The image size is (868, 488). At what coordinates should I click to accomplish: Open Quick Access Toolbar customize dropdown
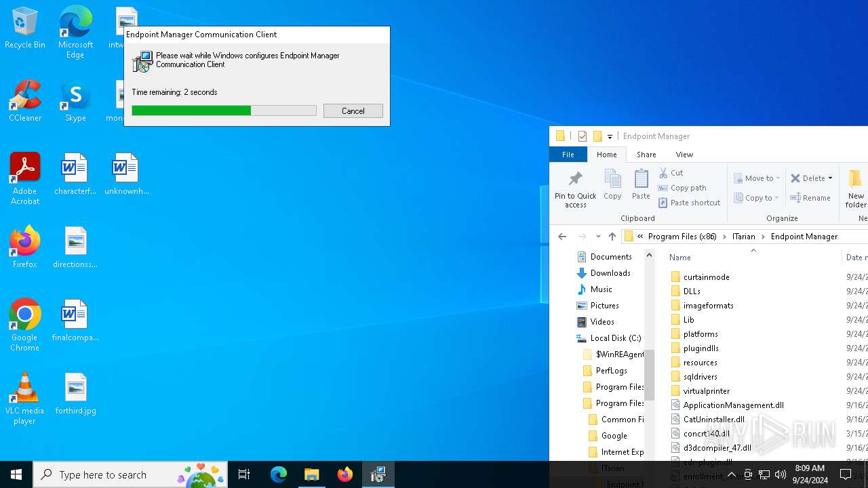610,136
